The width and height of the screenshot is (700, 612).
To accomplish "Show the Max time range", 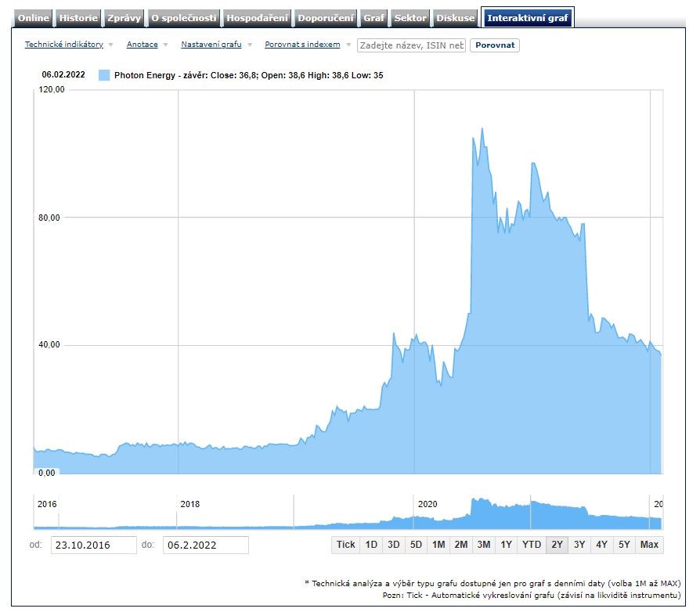I will [x=649, y=545].
